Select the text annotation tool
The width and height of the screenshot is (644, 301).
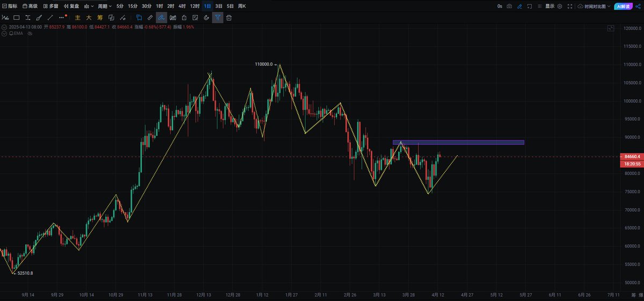tap(27, 17)
